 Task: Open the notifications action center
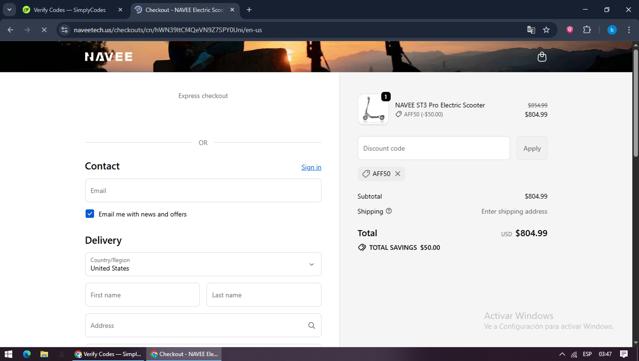(x=624, y=354)
